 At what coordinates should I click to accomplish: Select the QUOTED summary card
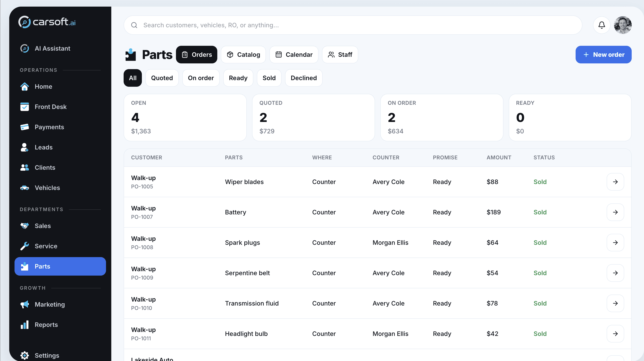313,118
